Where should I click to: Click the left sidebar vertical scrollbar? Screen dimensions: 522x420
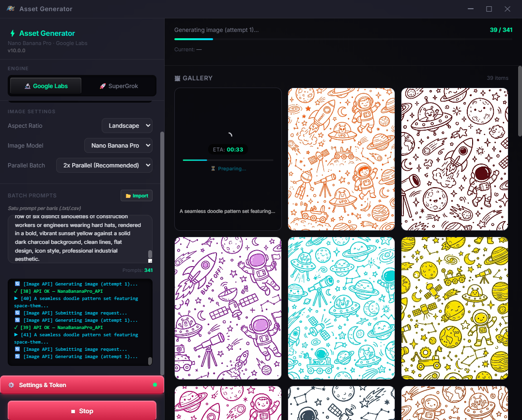(x=162, y=253)
